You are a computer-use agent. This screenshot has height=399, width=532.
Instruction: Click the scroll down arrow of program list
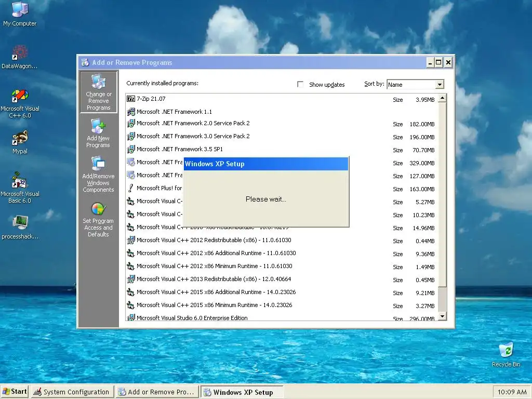point(442,316)
